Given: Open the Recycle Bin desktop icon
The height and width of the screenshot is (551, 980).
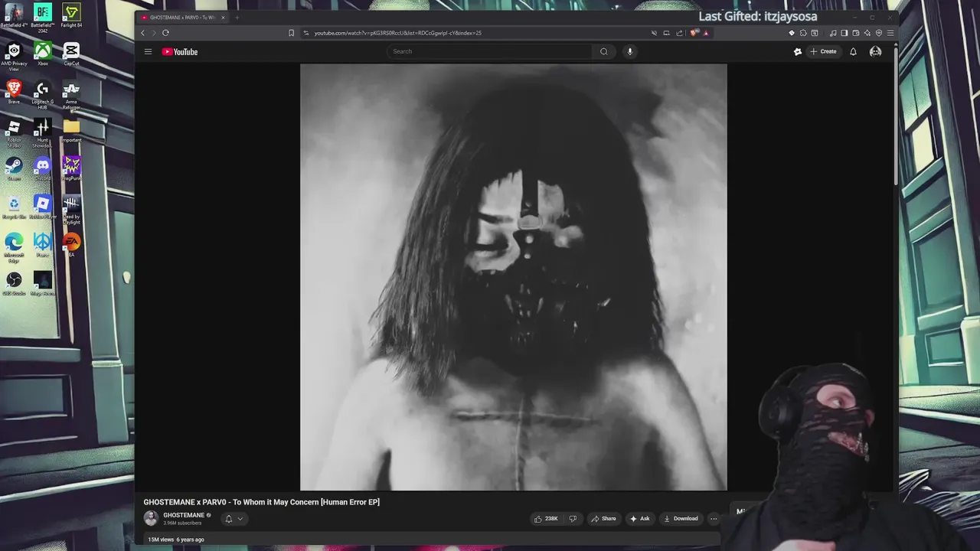Looking at the screenshot, I should click(14, 207).
